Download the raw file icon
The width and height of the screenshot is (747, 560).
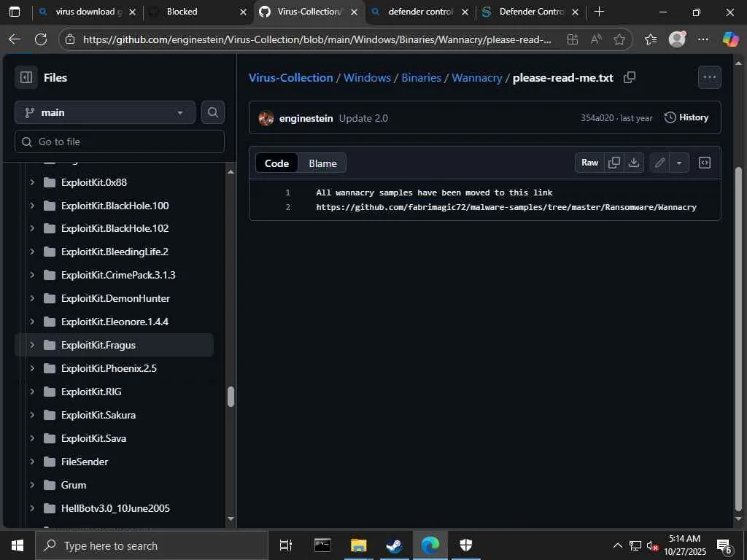pyautogui.click(x=634, y=163)
